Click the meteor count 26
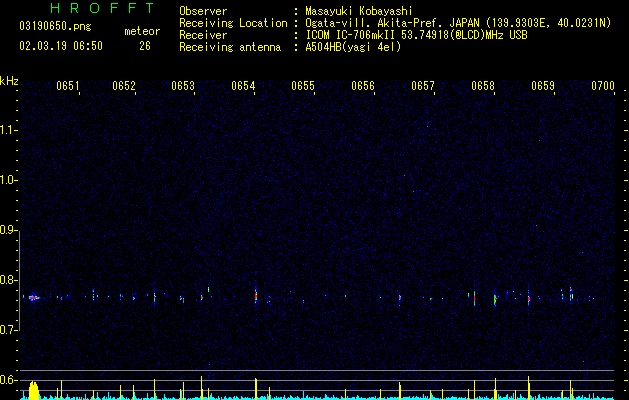The width and height of the screenshot is (629, 400). (145, 46)
